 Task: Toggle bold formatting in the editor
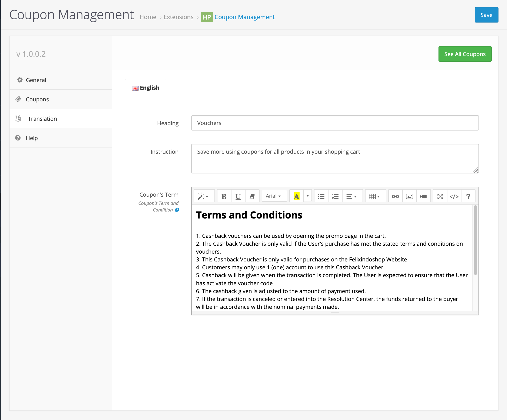click(224, 196)
